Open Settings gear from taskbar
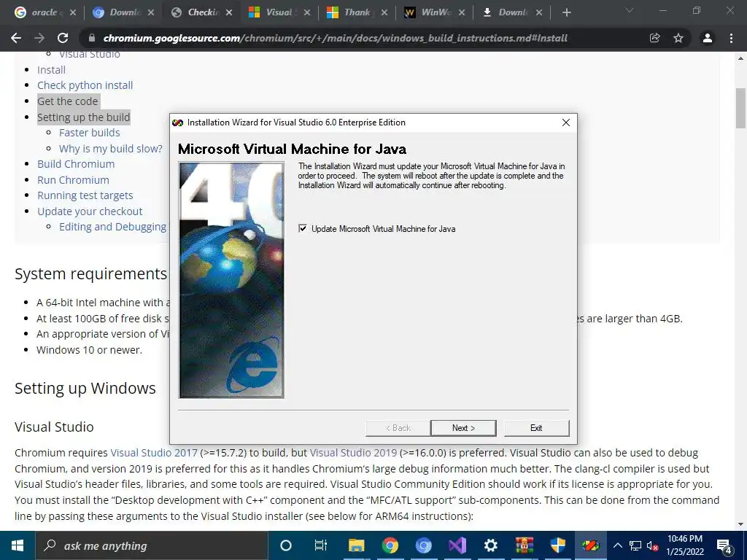 [490, 545]
